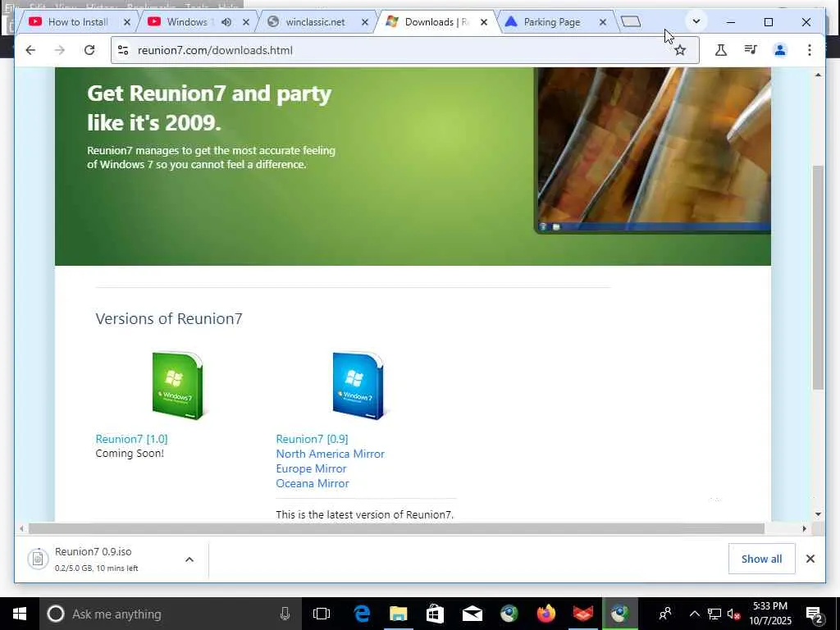
Task: Open the Windows Start menu
Action: 20,614
